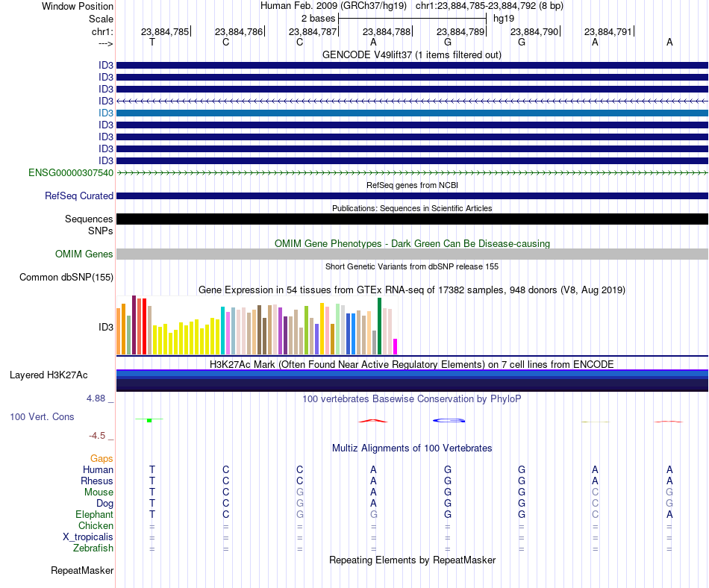Click the 2 bases scale bar

[x=413, y=19]
